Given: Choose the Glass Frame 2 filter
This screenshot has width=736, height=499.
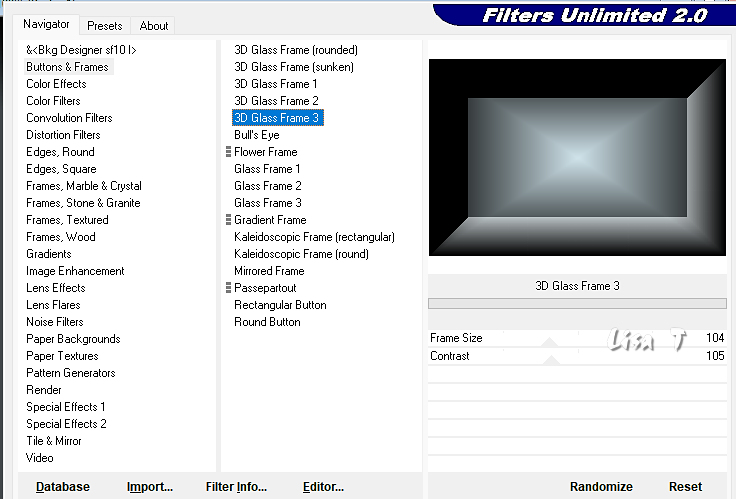Looking at the screenshot, I should point(268,185).
